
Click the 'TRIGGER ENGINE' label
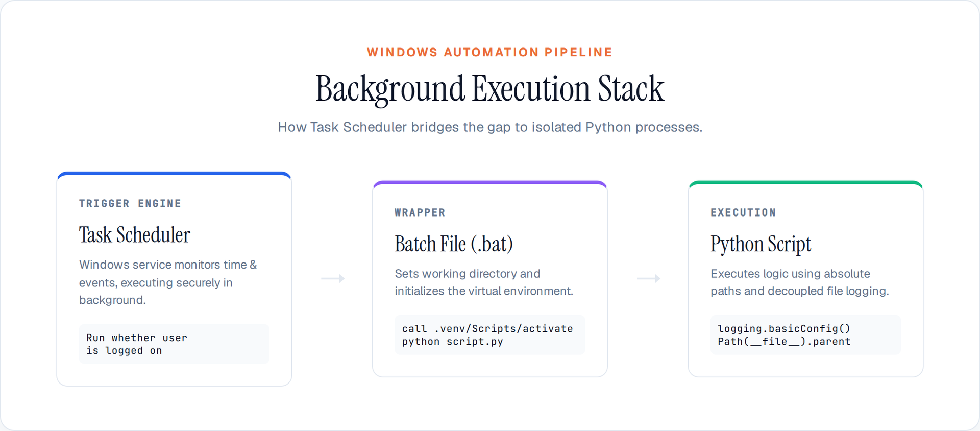[130, 203]
